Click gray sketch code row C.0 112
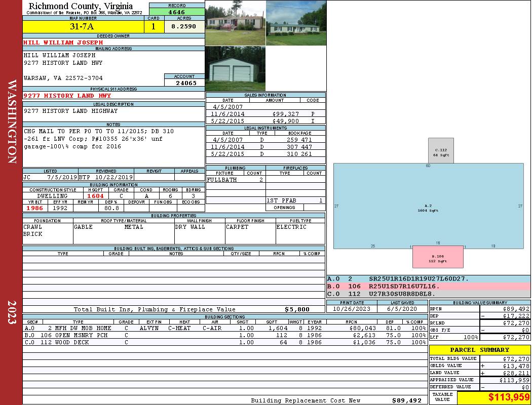532x405 pixels. pos(429,294)
